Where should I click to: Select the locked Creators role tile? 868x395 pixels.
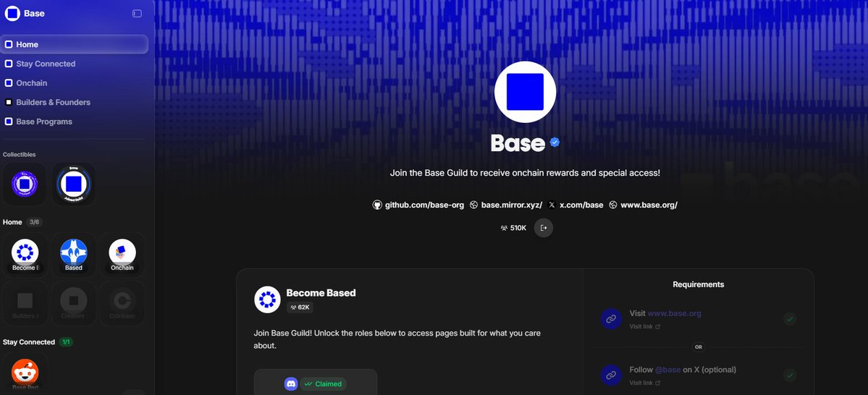point(74,302)
